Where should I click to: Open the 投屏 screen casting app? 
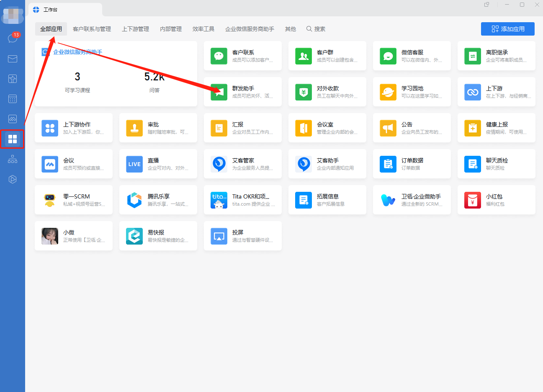tap(219, 236)
